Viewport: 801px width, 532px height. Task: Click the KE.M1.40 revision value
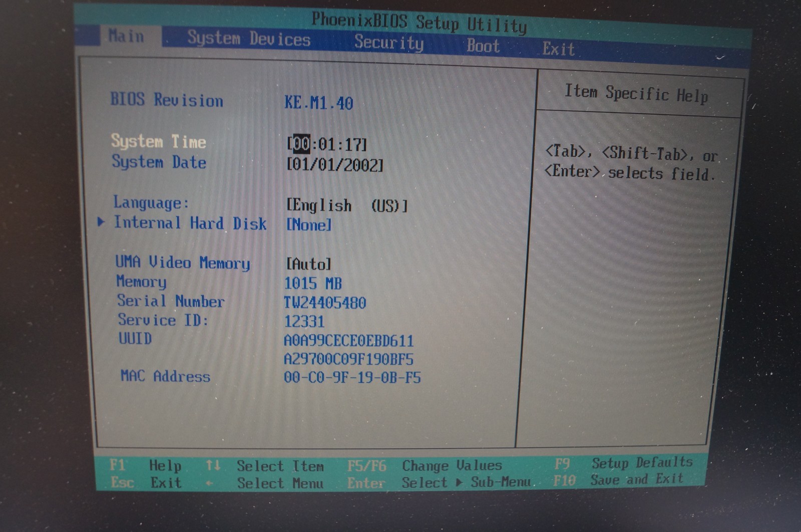tap(319, 103)
